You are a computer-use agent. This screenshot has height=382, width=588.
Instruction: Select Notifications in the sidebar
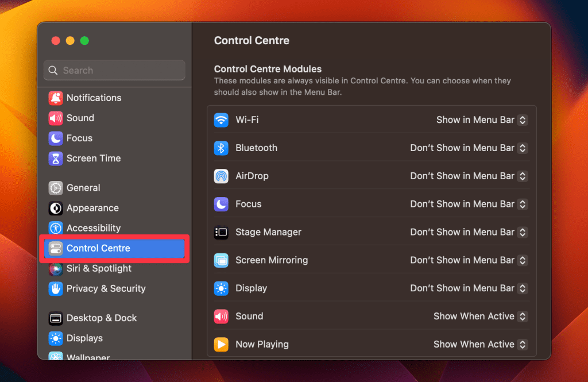click(94, 98)
